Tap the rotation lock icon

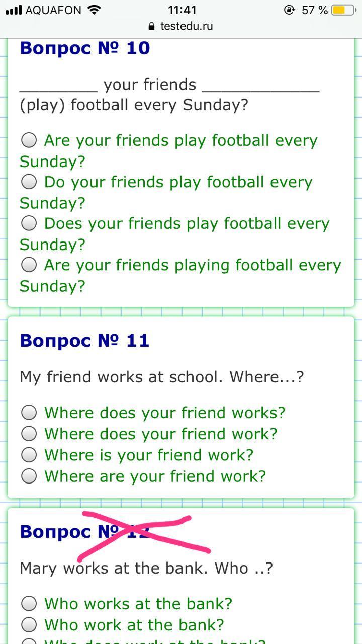[289, 10]
